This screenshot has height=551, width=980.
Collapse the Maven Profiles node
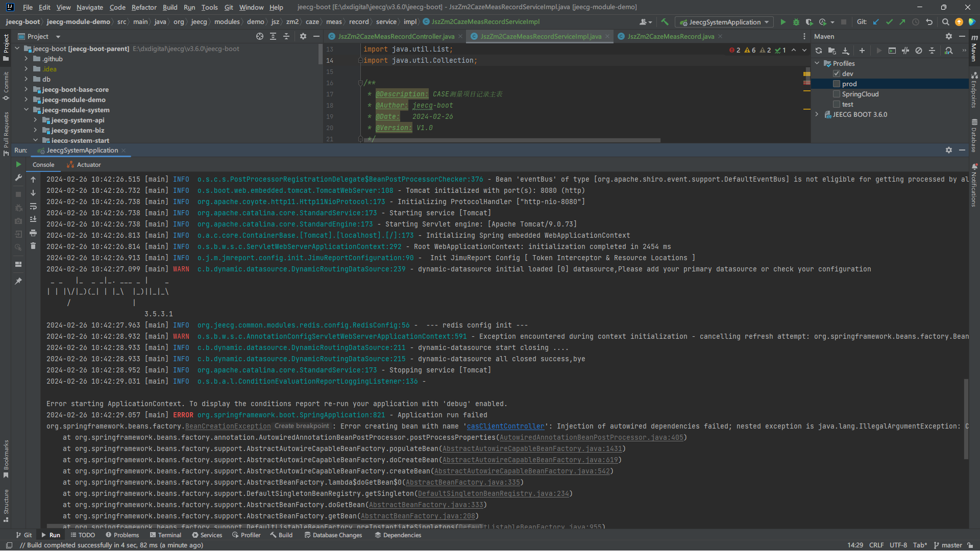pyautogui.click(x=817, y=63)
